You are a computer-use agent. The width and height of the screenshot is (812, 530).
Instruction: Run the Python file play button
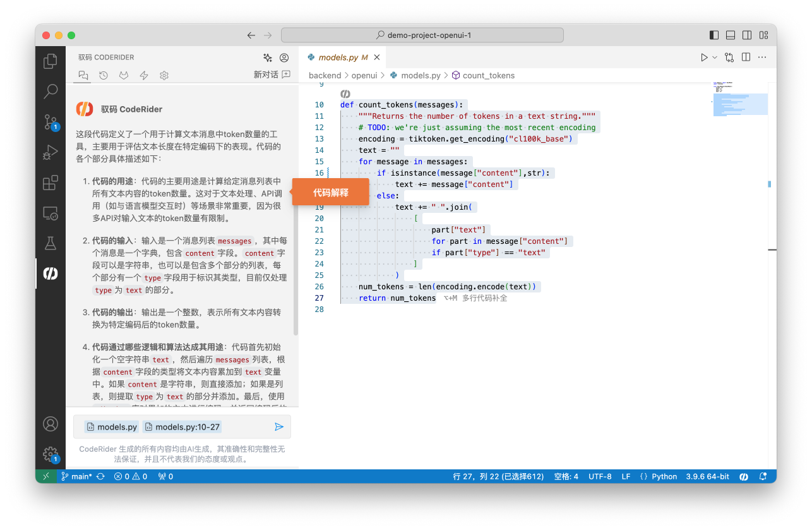[705, 57]
